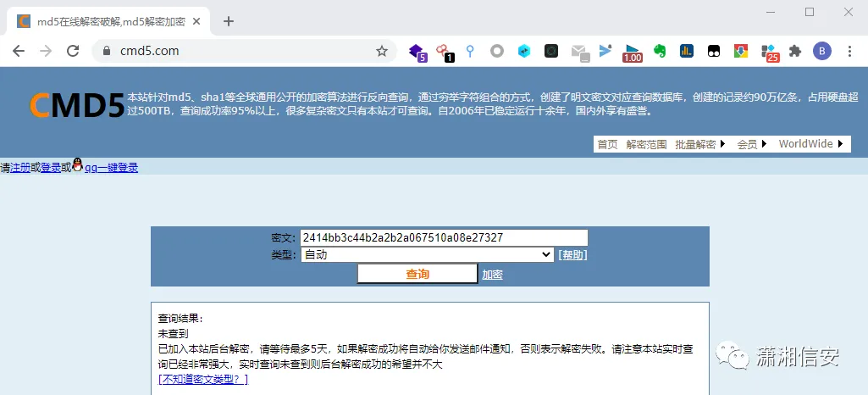The height and width of the screenshot is (395, 868).
Task: Click the QQ penguin icon
Action: coord(78,164)
